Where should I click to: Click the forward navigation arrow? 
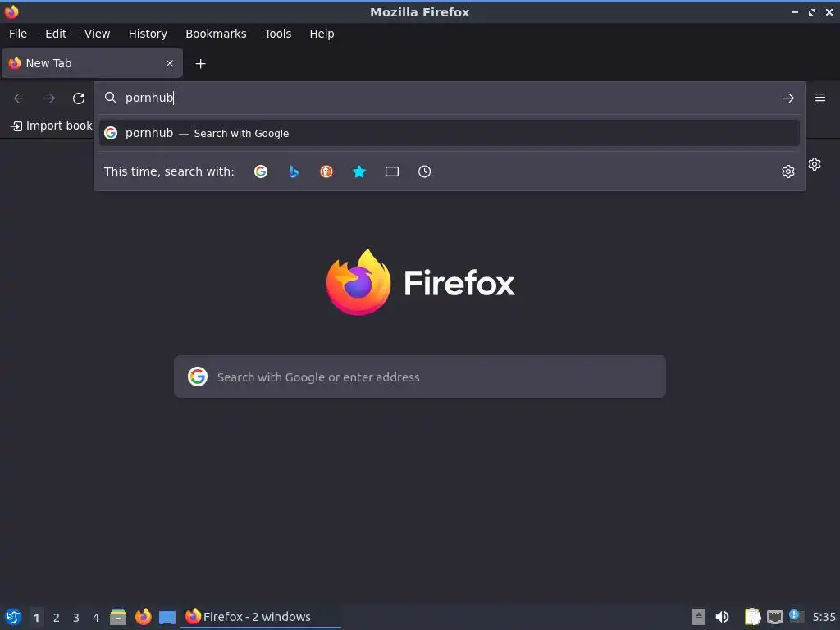coord(48,98)
